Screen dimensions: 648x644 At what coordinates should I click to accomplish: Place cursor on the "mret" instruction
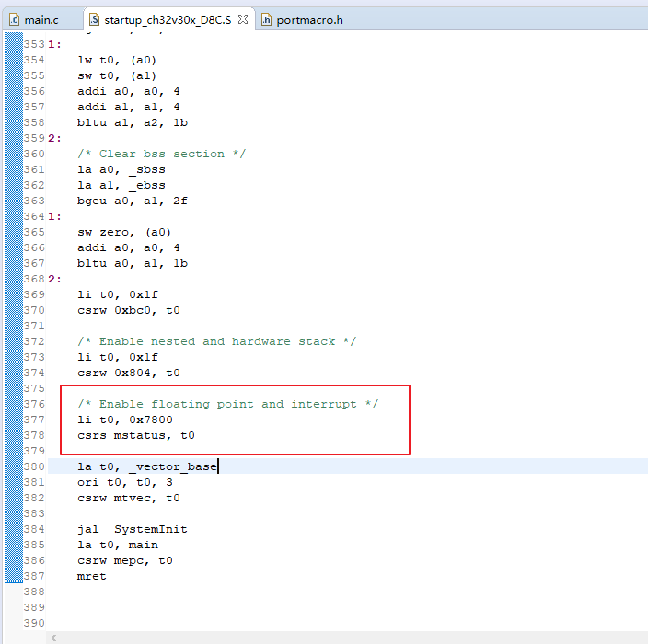[x=91, y=576]
